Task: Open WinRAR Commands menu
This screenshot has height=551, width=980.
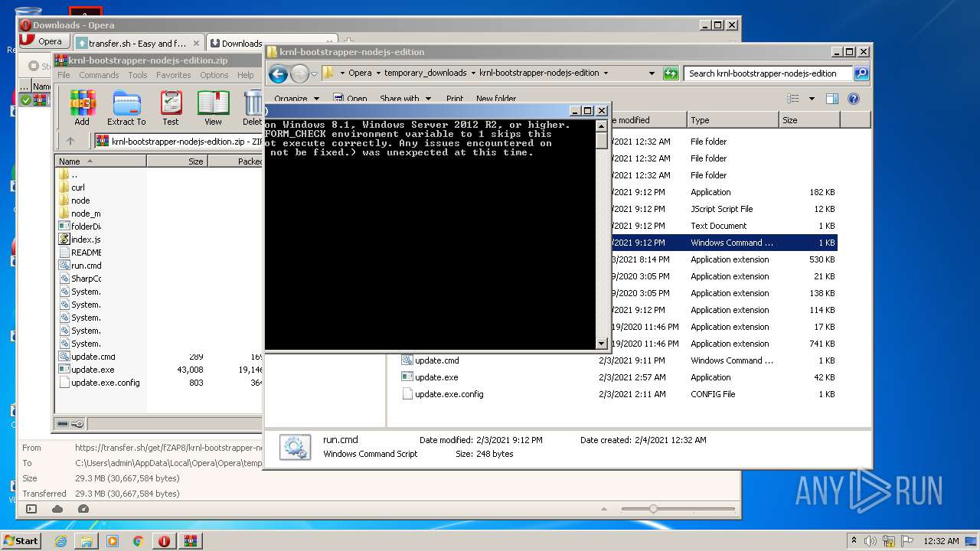Action: tap(99, 75)
